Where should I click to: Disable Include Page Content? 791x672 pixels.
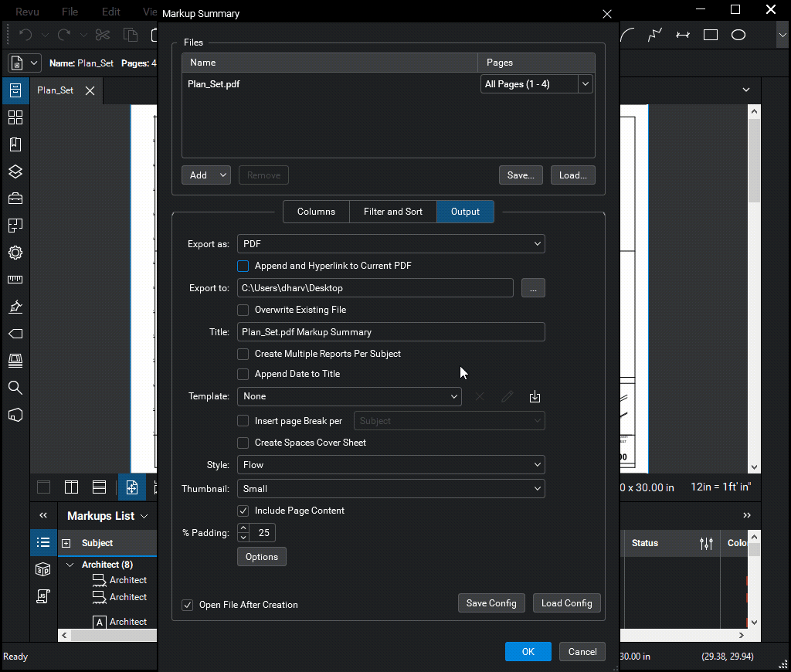tap(243, 511)
